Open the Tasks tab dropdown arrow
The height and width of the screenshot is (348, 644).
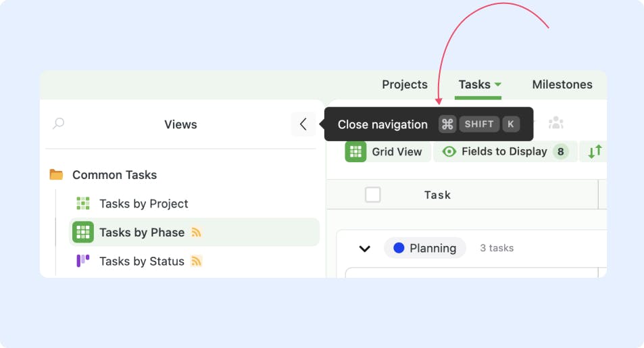point(498,84)
